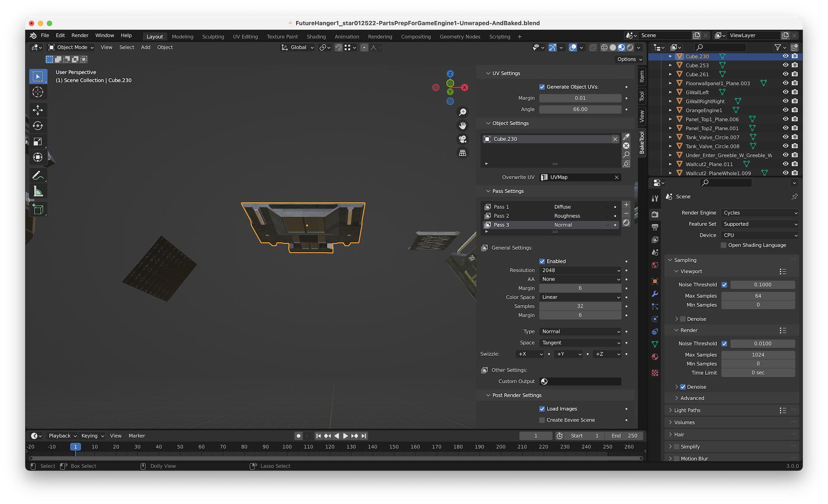Open the Device dropdown showing CPU
This screenshot has height=504, width=828.
click(x=760, y=236)
